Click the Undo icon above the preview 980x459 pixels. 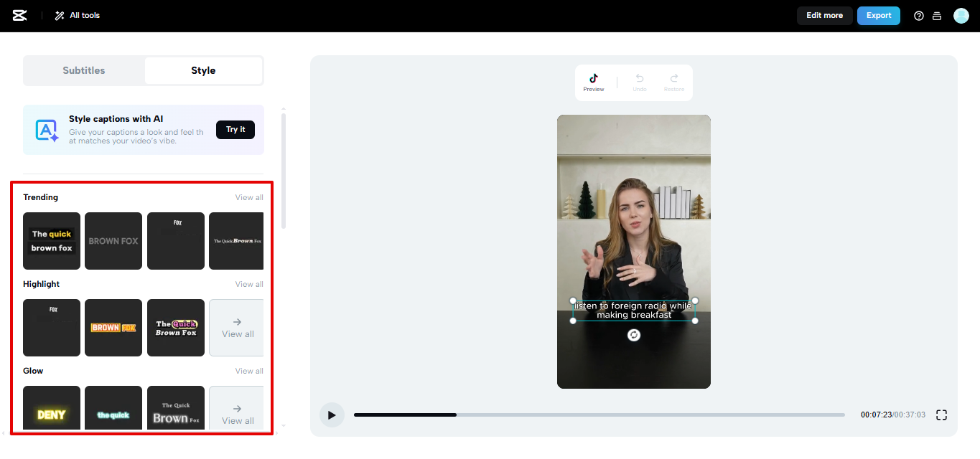[639, 81]
